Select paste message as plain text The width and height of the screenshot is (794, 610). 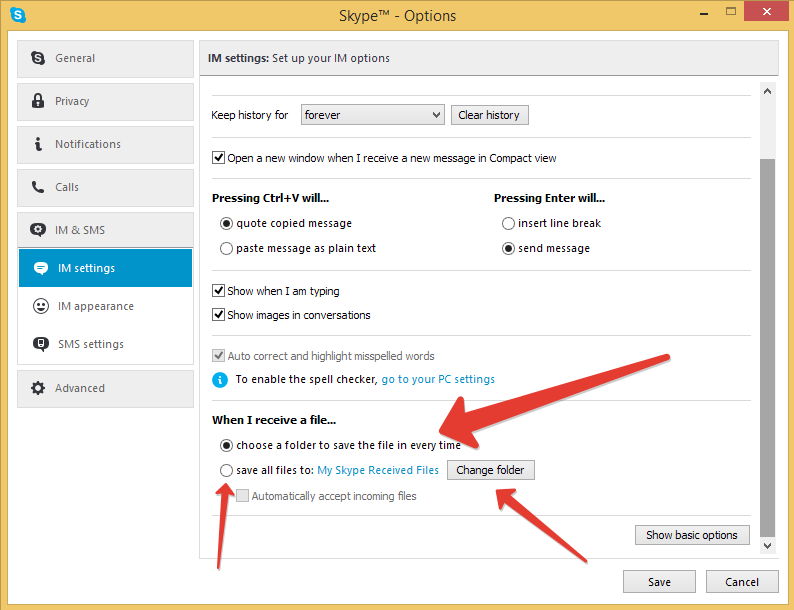pos(226,249)
